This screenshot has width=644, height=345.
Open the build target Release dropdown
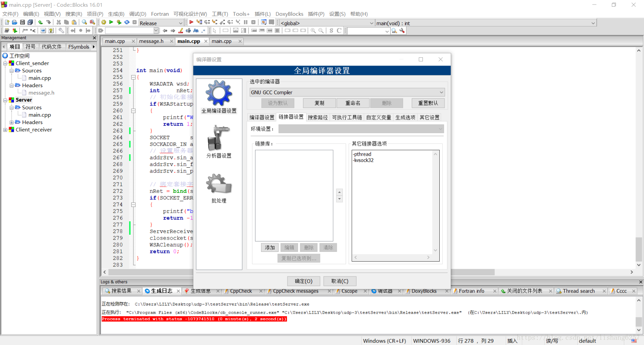161,23
